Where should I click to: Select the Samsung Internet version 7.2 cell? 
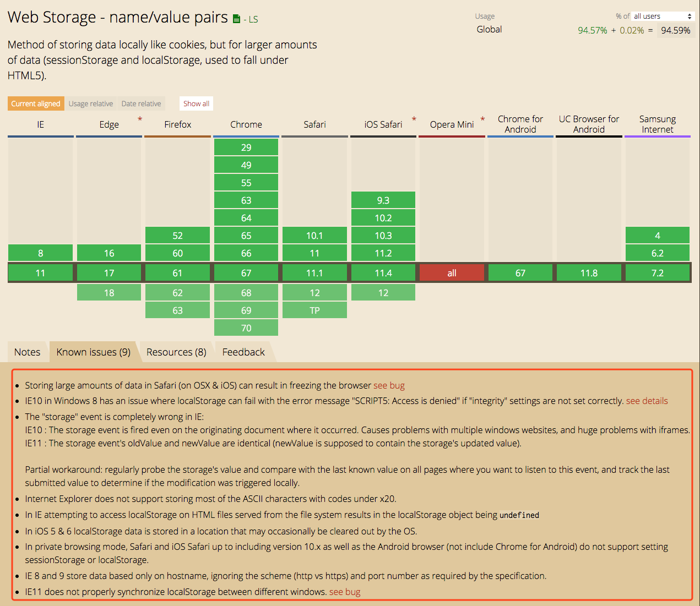click(658, 273)
